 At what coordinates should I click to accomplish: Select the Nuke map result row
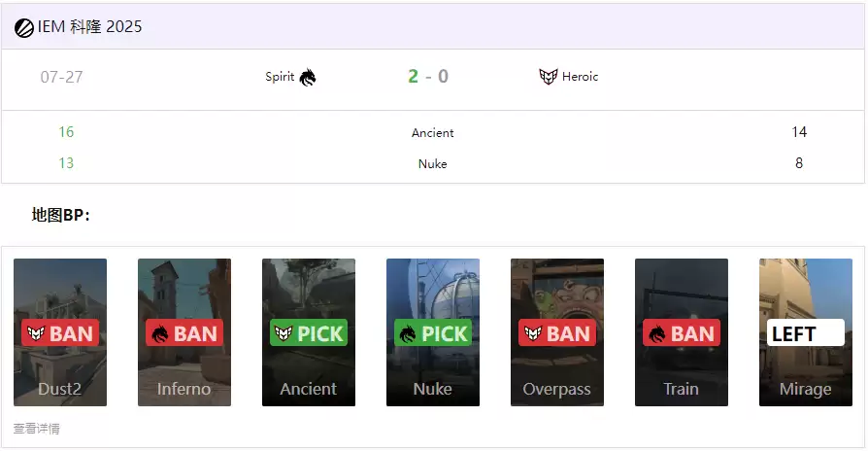coord(433,163)
